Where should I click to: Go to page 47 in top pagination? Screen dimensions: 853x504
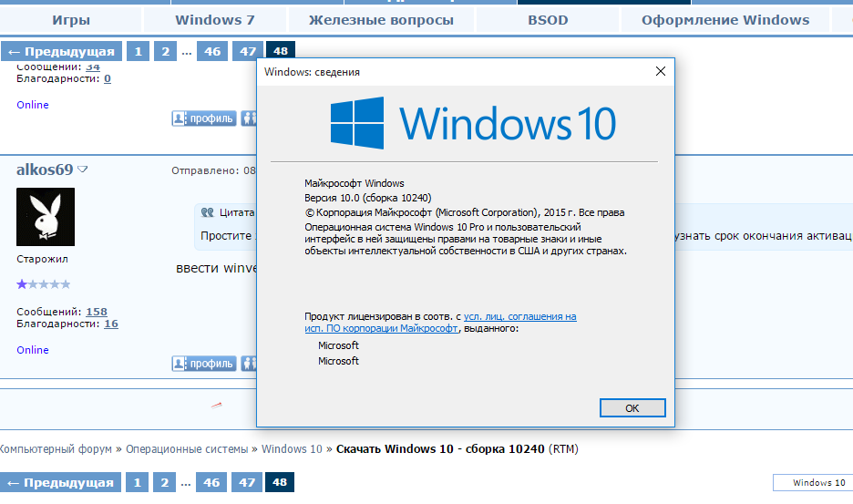pyautogui.click(x=248, y=52)
